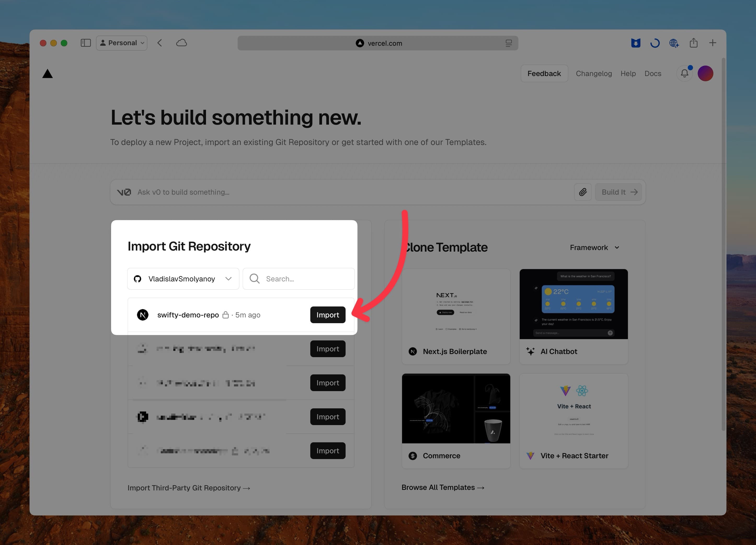Click the Vercel site icon in address bar
756x545 pixels.
(360, 43)
